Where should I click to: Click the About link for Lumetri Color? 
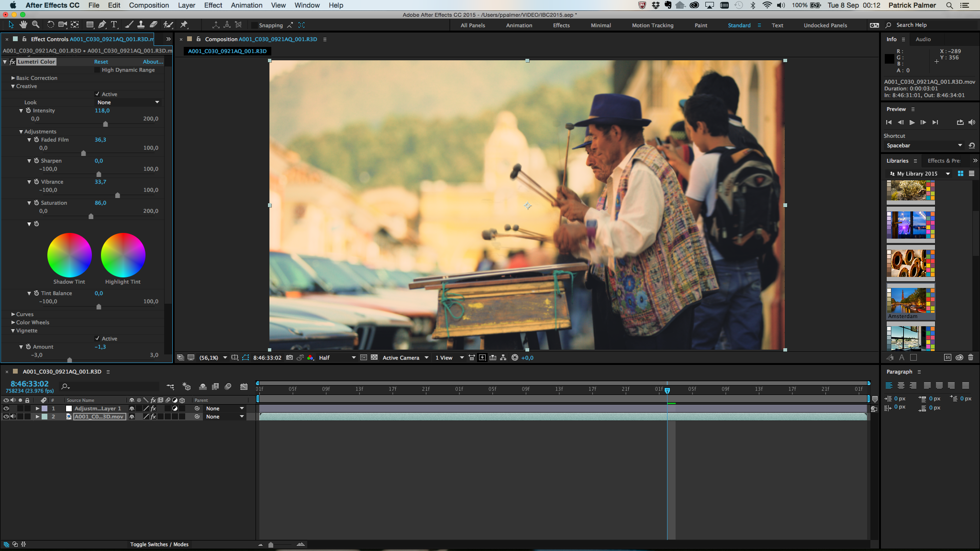click(x=153, y=62)
